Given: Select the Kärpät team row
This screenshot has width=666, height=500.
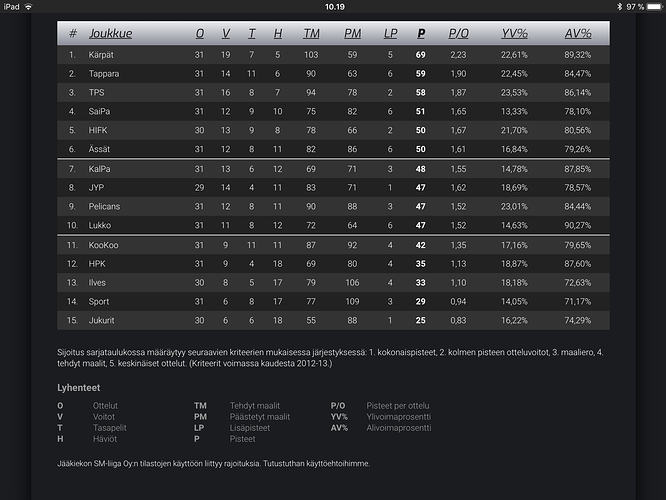Looking at the screenshot, I should point(333,55).
